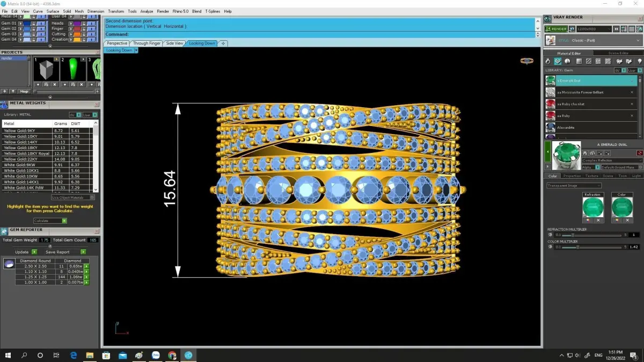Click the Heads layer purple color swatch

[77, 23]
